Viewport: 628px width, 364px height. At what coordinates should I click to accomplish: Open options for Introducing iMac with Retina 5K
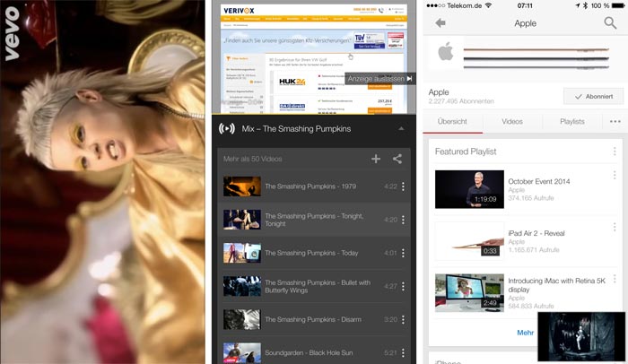[615, 279]
